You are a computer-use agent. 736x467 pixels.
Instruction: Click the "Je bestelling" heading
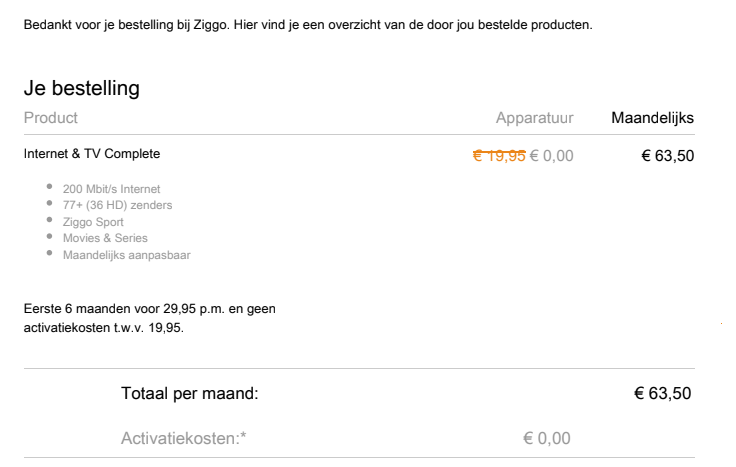(x=81, y=89)
